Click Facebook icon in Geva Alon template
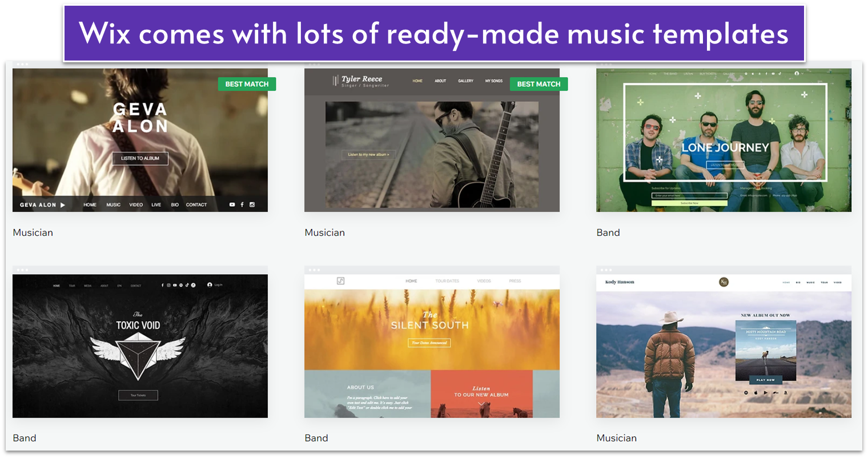The image size is (868, 458). 242,204
